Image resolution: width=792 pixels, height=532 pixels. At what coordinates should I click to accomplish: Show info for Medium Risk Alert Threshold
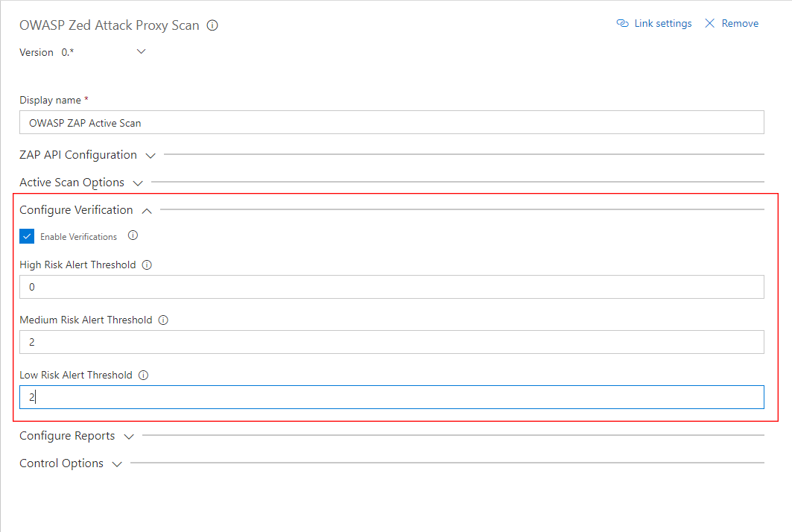pyautogui.click(x=163, y=320)
